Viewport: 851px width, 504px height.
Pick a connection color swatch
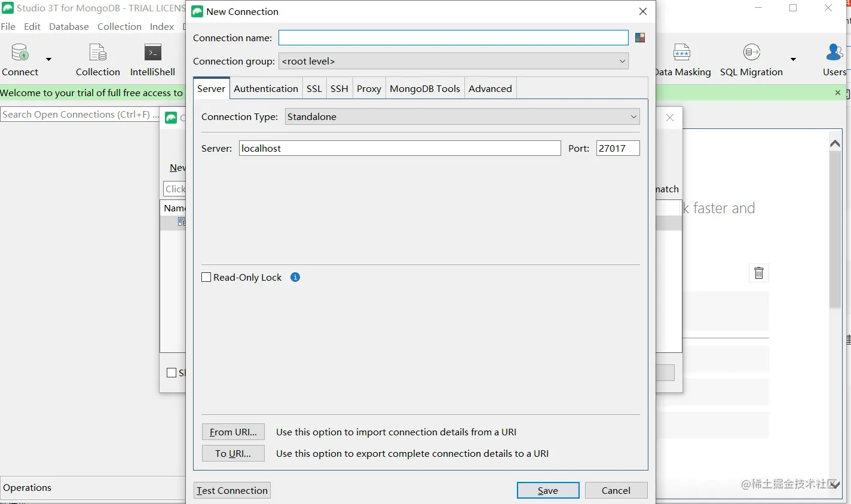tap(640, 38)
